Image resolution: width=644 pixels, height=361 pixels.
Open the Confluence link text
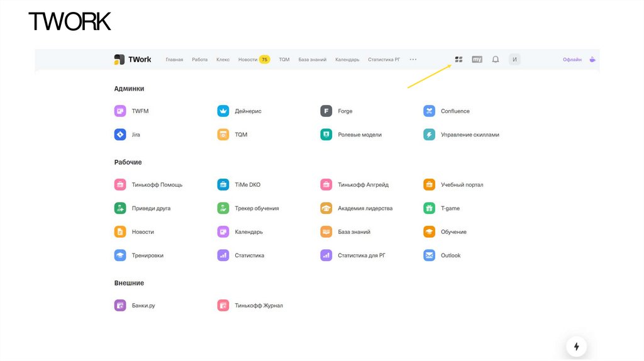pyautogui.click(x=455, y=111)
